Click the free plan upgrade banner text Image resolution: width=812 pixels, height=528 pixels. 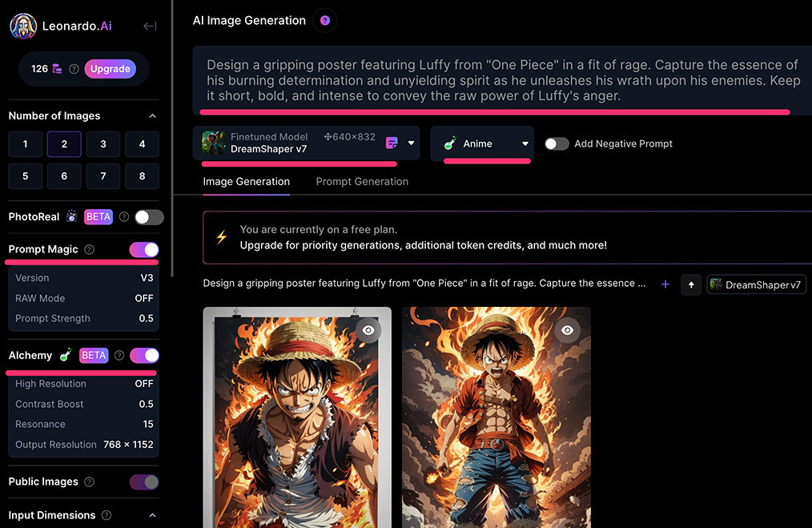(423, 237)
